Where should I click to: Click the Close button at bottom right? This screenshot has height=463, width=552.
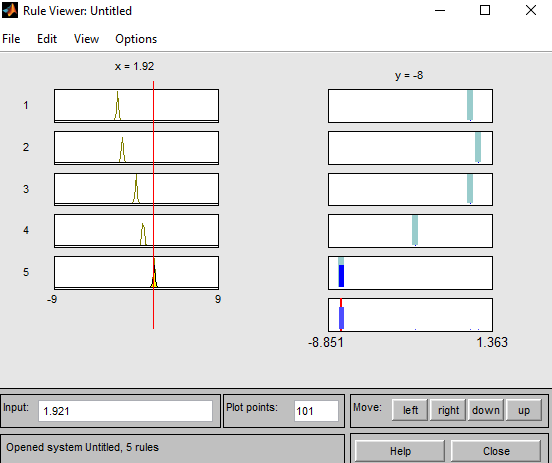point(496,451)
